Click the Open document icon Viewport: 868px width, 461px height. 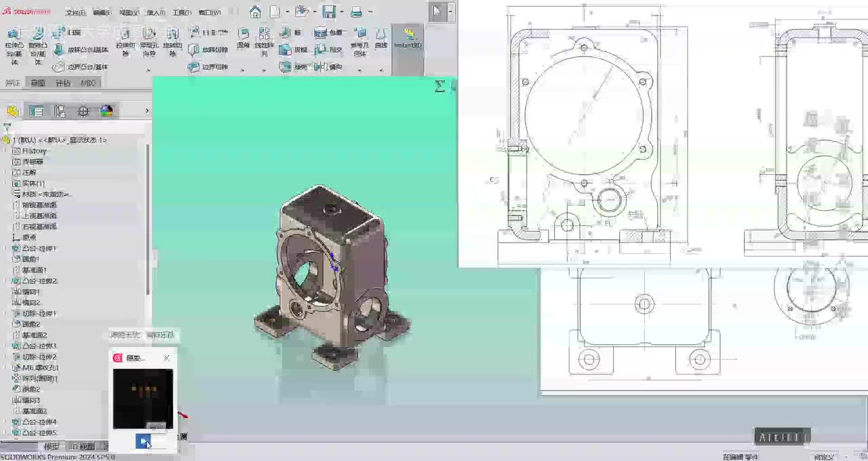302,12
